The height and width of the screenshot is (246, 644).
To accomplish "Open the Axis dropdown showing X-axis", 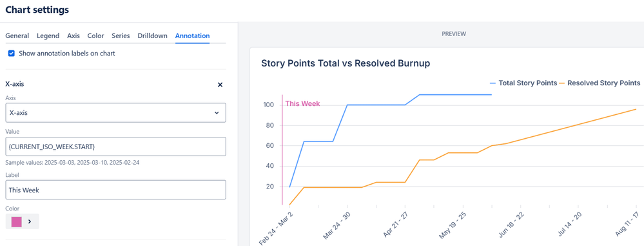I will tap(116, 113).
